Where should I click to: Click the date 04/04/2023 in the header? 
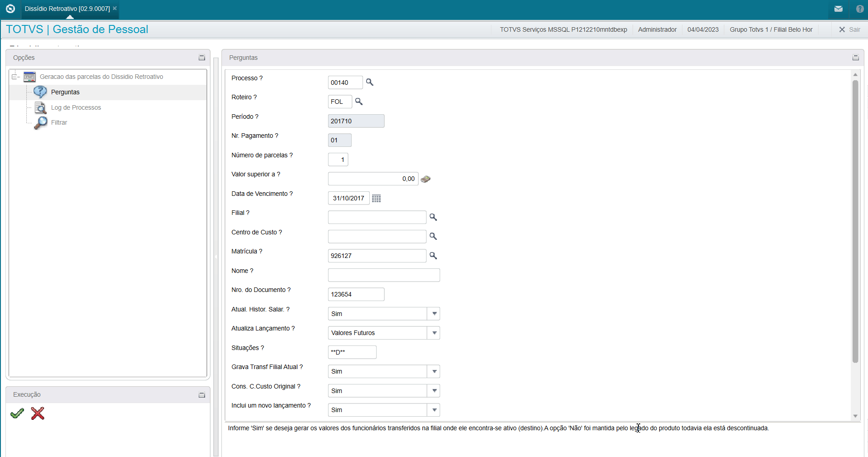pos(703,29)
